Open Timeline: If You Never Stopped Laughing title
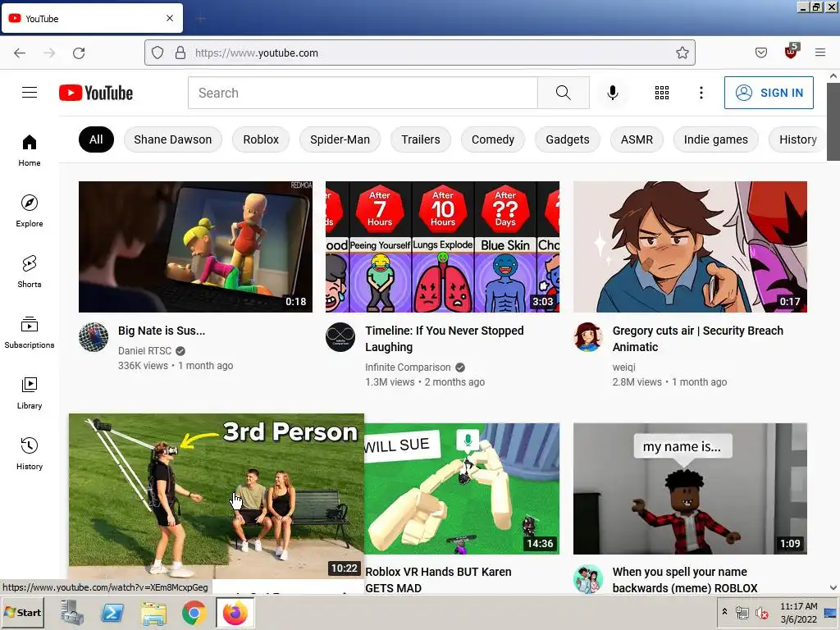Image resolution: width=840 pixels, height=630 pixels. click(x=444, y=339)
